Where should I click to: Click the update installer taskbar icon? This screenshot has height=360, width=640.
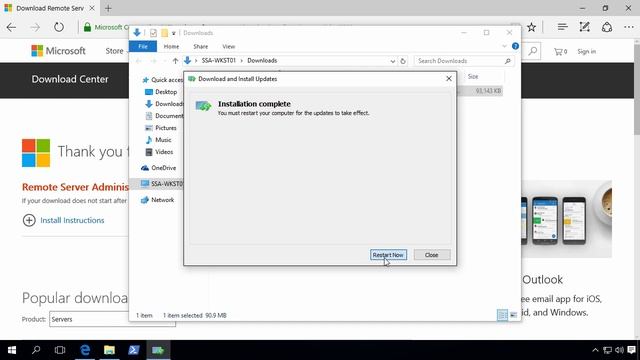click(x=158, y=350)
